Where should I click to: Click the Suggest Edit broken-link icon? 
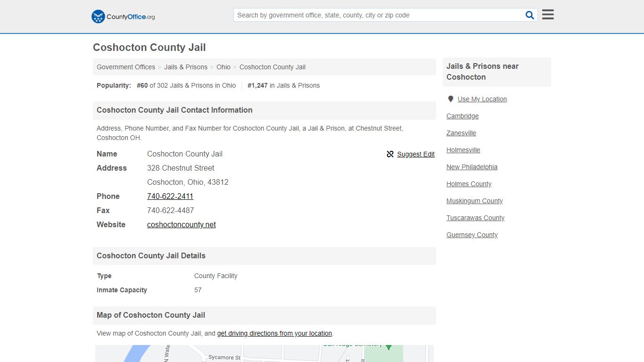pos(390,154)
